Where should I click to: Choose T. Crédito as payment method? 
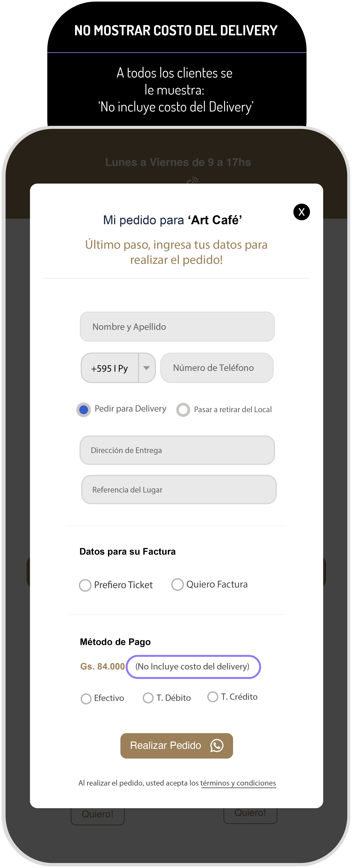(213, 697)
